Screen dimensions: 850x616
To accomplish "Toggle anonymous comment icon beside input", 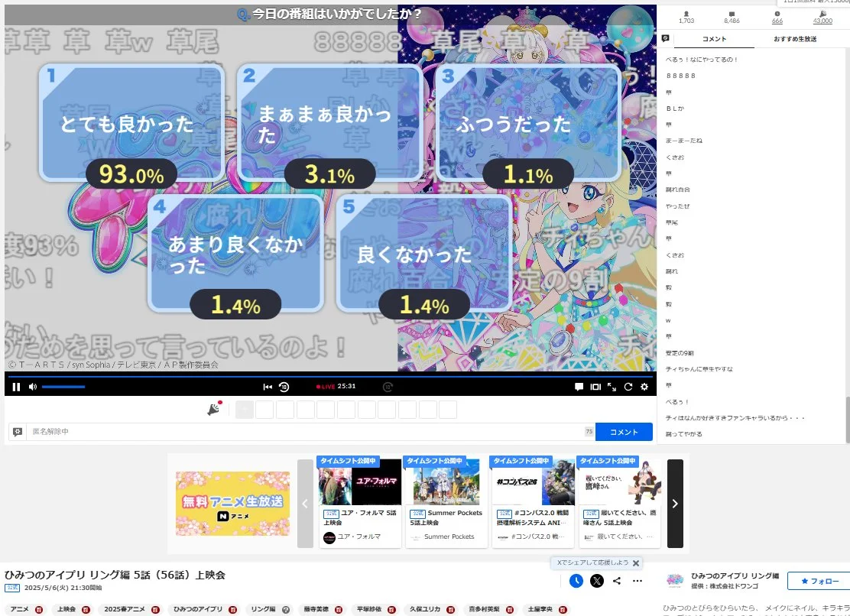I will 18,432.
